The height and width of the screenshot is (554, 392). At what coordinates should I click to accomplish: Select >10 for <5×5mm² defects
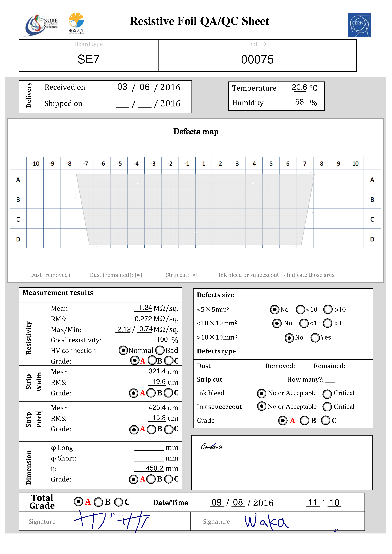pyautogui.click(x=328, y=309)
